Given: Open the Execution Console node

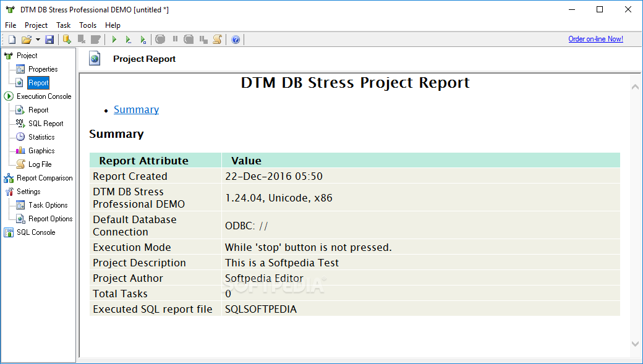Looking at the screenshot, I should click(44, 96).
